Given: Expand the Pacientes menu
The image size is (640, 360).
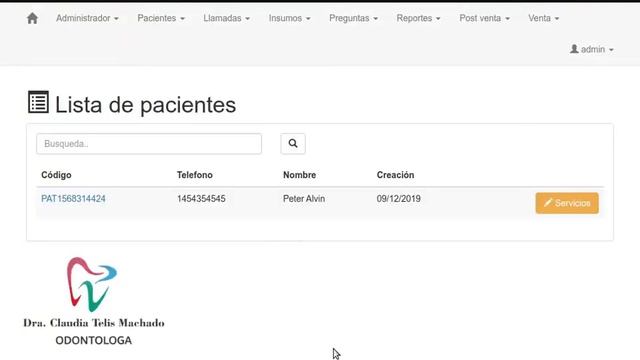Looking at the screenshot, I should click(161, 18).
